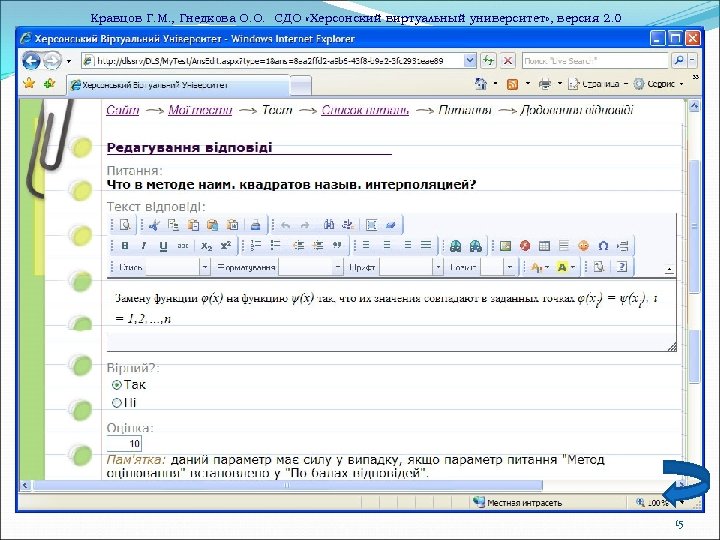Insert a smiley emoticon
720x540 pixels.
click(x=583, y=246)
